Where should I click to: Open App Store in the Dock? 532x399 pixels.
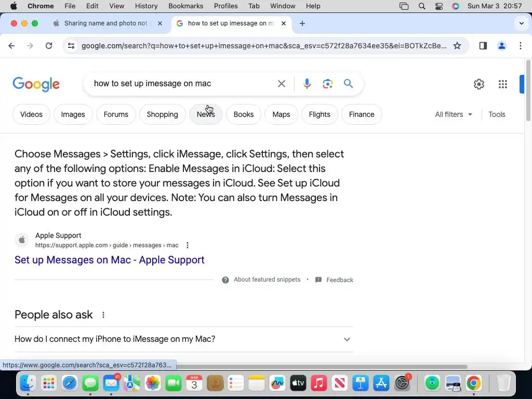pyautogui.click(x=381, y=383)
